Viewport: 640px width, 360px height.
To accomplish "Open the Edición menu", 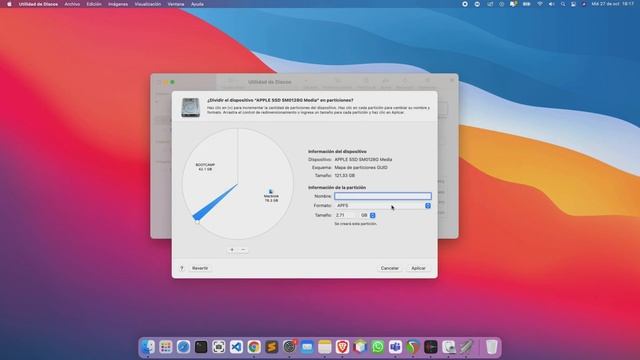I will pyautogui.click(x=94, y=4).
